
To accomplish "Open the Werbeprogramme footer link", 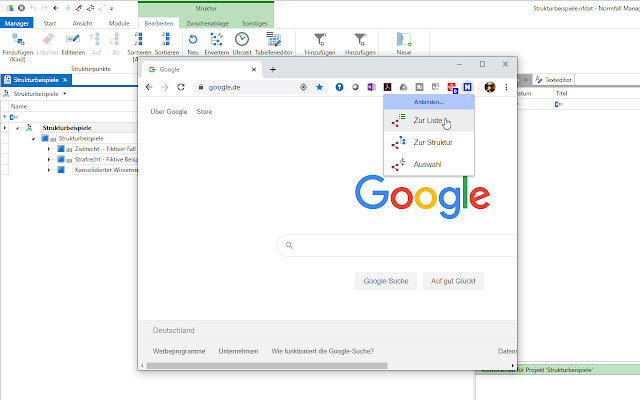I will [x=179, y=351].
